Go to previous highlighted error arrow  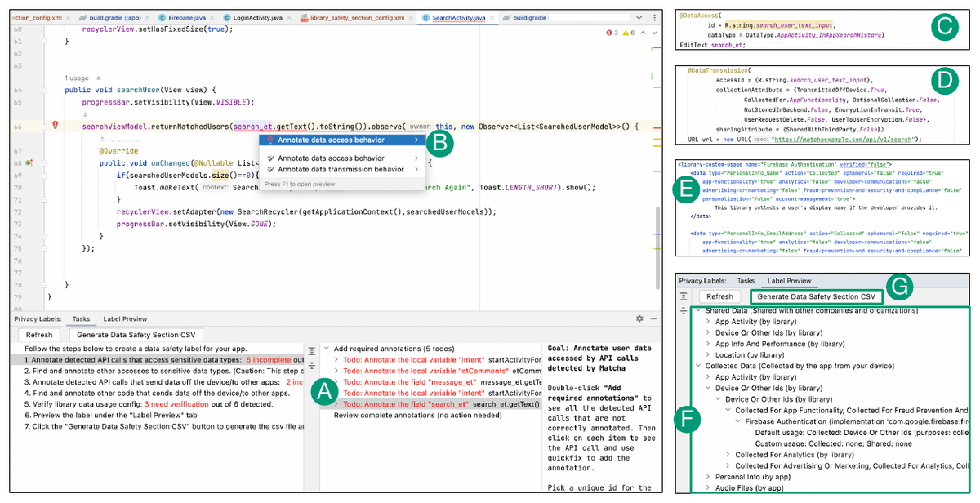(x=643, y=33)
